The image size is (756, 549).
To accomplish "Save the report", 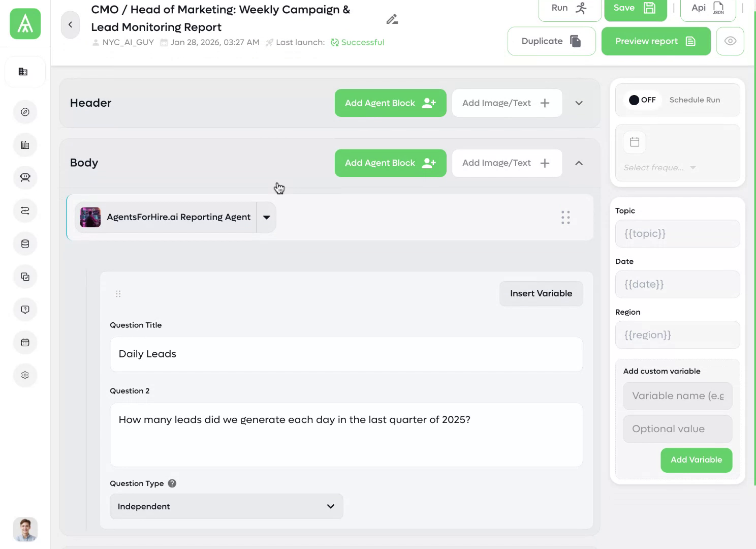I will point(635,8).
